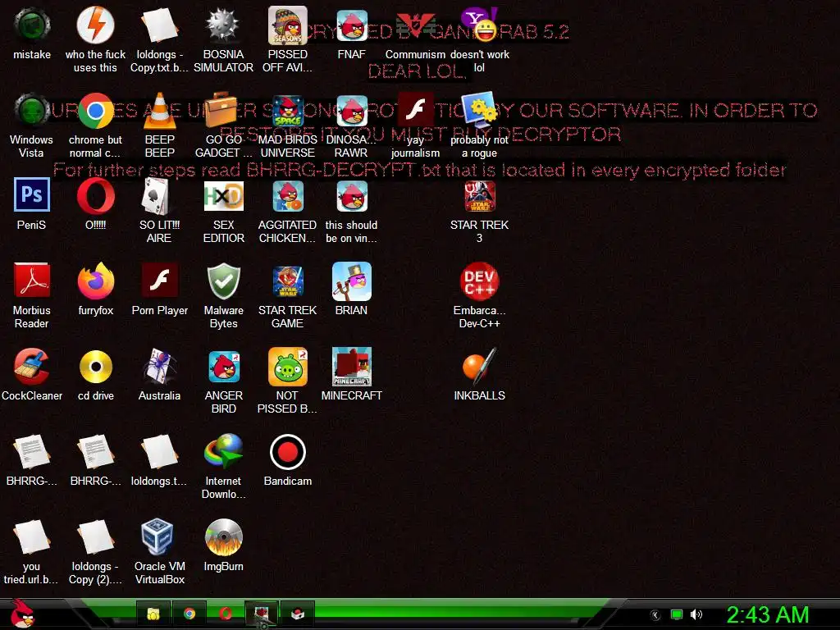
Task: Open 'loldongs - Copy (2)' file icon
Action: coord(95,536)
